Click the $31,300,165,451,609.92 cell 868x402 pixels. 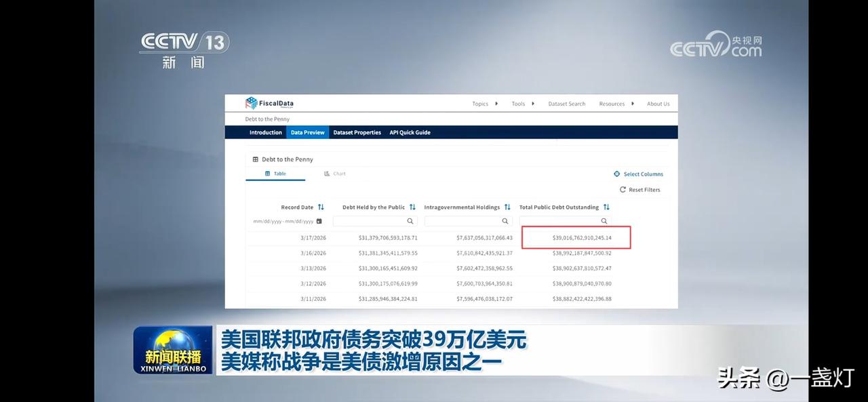click(388, 268)
